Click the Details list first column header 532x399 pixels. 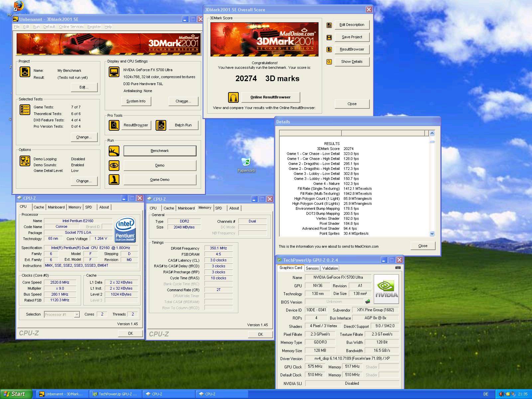[x=311, y=133]
